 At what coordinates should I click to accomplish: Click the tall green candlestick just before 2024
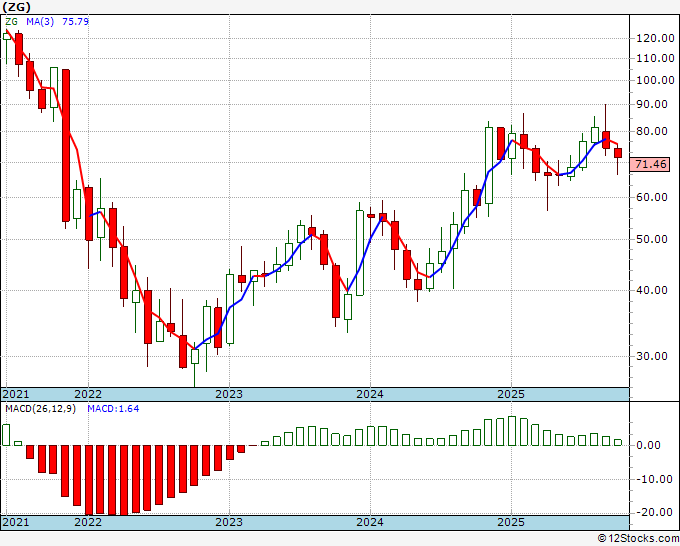point(360,253)
